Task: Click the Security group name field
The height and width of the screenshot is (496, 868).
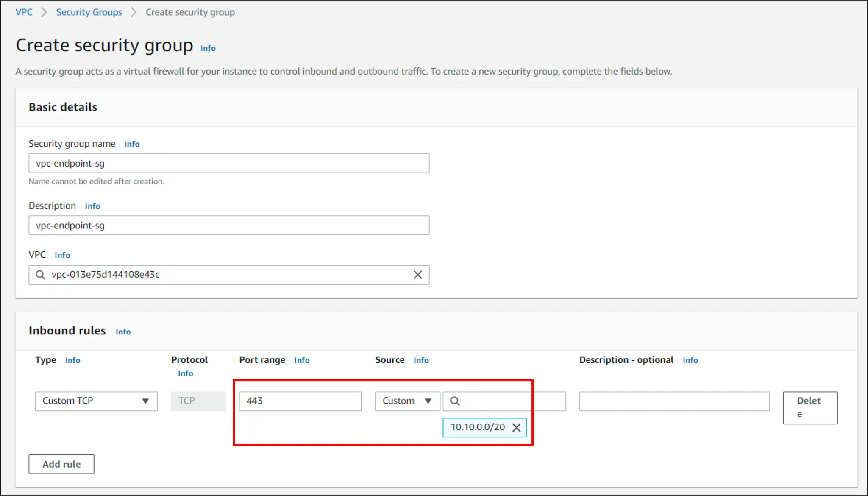Action: [x=229, y=163]
